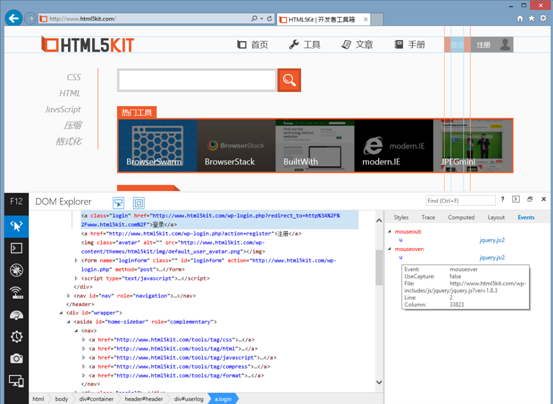Open the Emulation device tool
Viewport: 553px width, 404px height.
(x=16, y=381)
